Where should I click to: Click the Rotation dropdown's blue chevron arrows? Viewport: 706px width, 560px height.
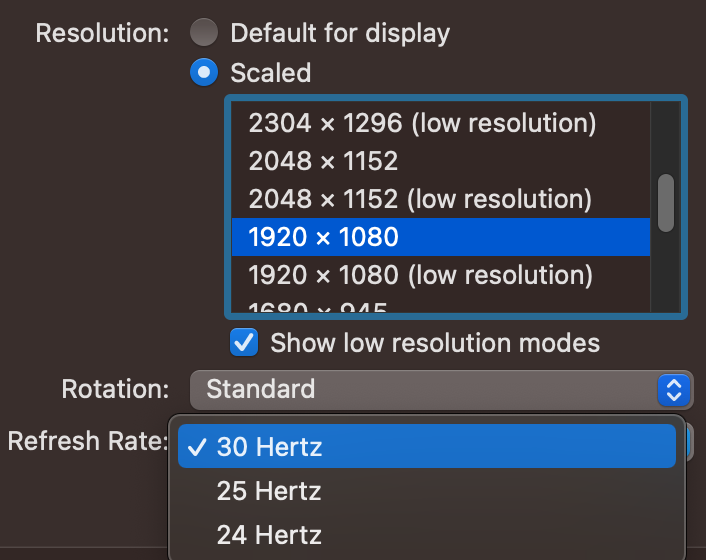[x=674, y=389]
